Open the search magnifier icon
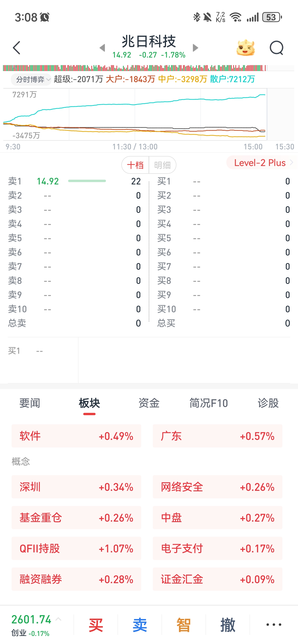The height and width of the screenshot is (644, 298). coord(276,48)
